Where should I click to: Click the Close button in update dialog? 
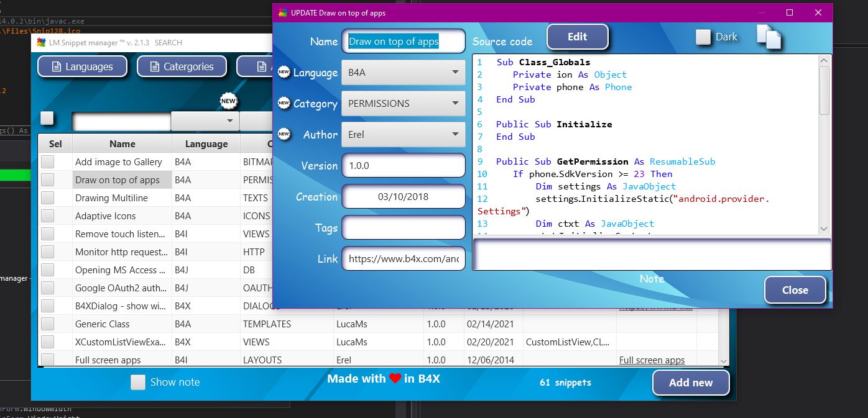click(795, 290)
